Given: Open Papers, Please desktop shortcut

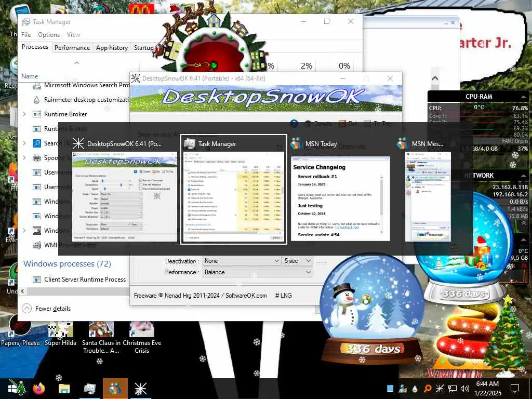Looking at the screenshot, I should 20,330.
